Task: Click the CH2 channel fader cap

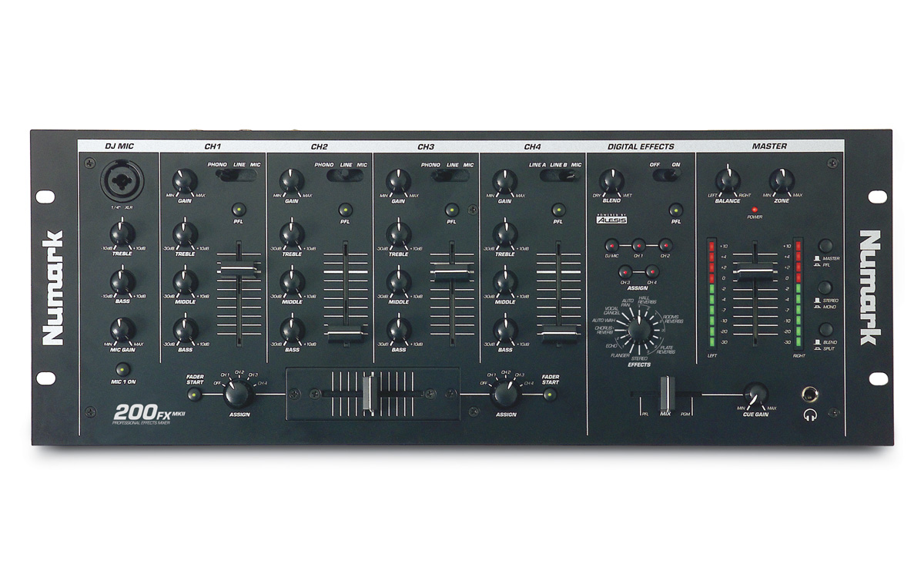Action: pos(346,333)
